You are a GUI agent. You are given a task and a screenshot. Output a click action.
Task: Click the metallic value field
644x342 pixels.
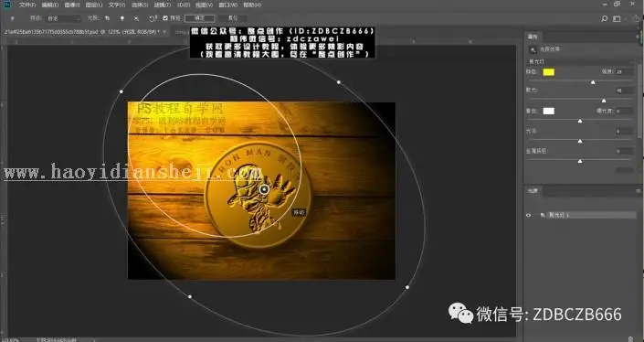pos(624,151)
